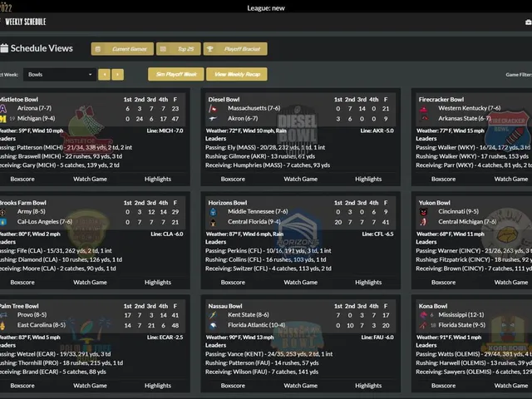Select team name Mississippi (12-1)
This screenshot has width=532, height=399.
[x=461, y=315]
